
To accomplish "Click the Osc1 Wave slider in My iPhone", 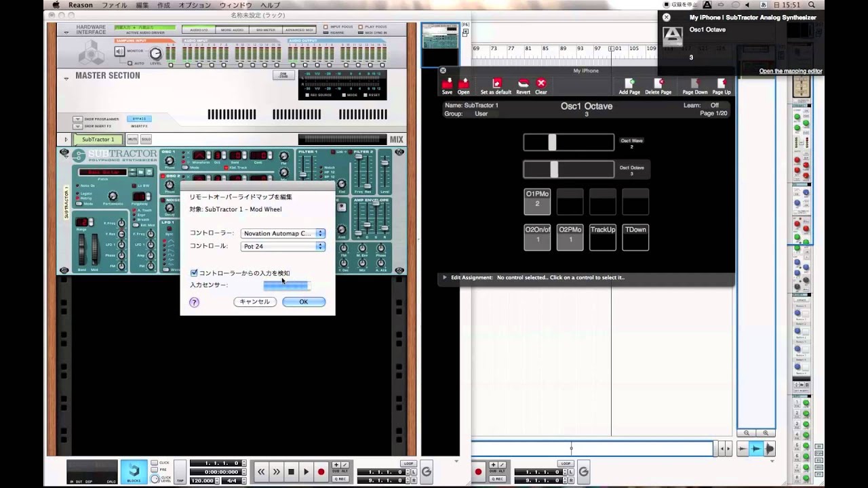I will [568, 142].
